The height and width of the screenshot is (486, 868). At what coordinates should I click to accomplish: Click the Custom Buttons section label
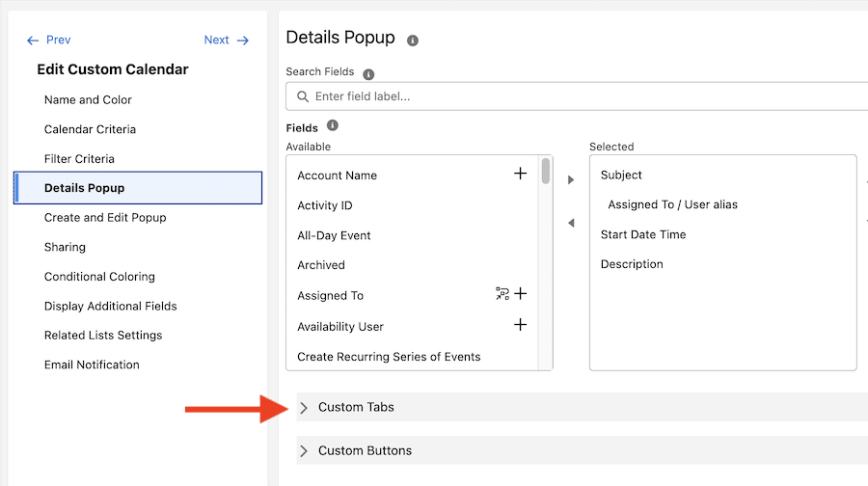(x=365, y=451)
